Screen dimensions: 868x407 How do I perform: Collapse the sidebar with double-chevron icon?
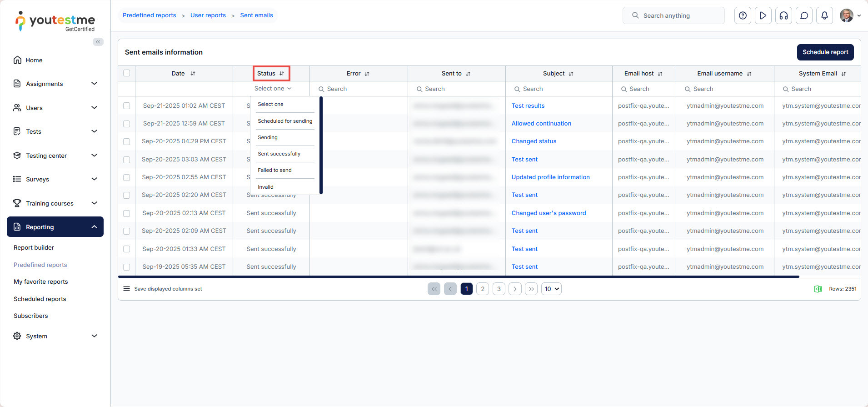(x=98, y=42)
